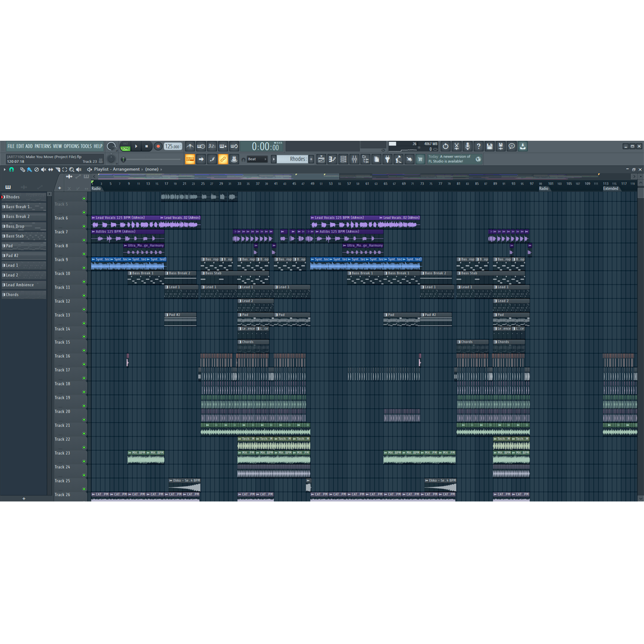Open the OPTIONS menu
The width and height of the screenshot is (644, 644).
click(71, 146)
